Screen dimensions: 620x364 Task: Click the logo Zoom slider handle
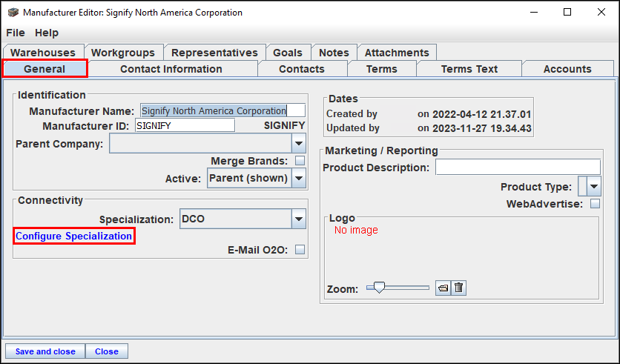coord(379,288)
